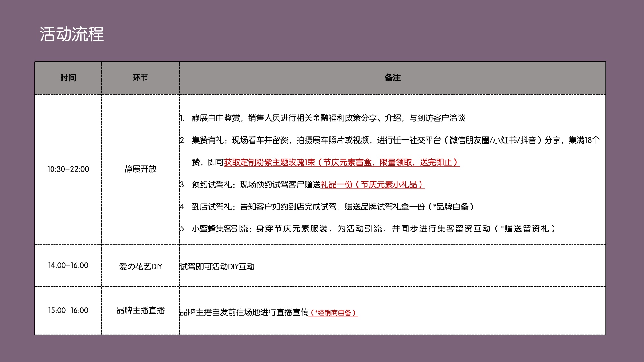Select the 环节 column header cell
644x362 pixels.
141,77
